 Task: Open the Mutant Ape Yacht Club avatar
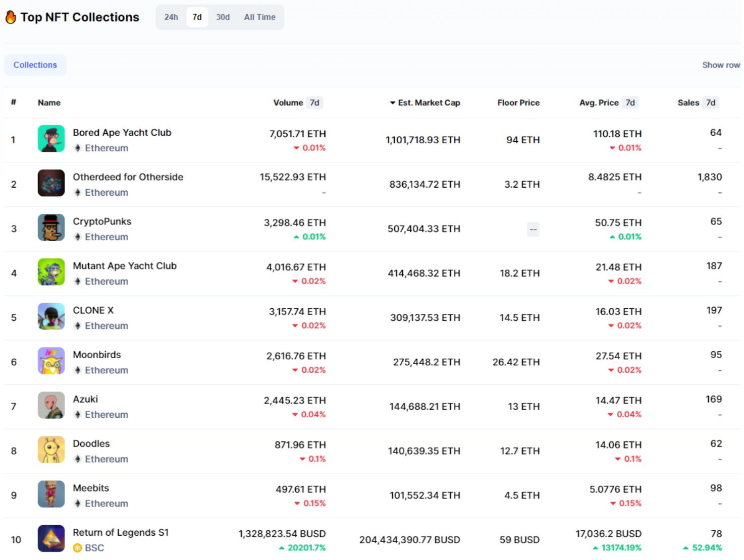point(51,271)
